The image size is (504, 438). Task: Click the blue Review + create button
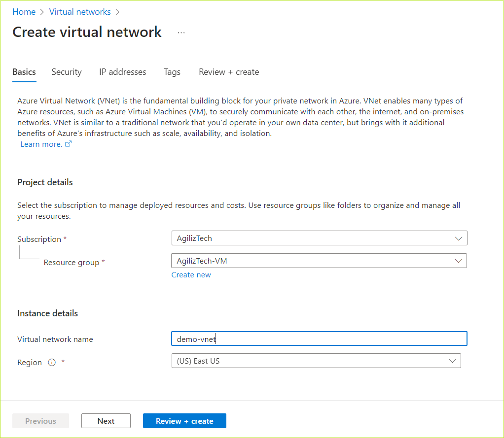[x=184, y=420]
